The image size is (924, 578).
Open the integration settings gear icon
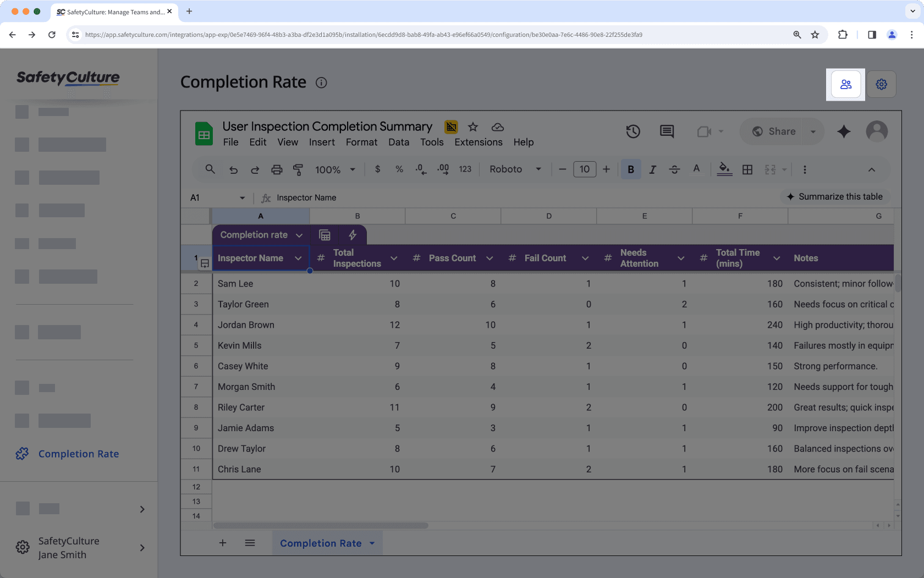(x=881, y=84)
